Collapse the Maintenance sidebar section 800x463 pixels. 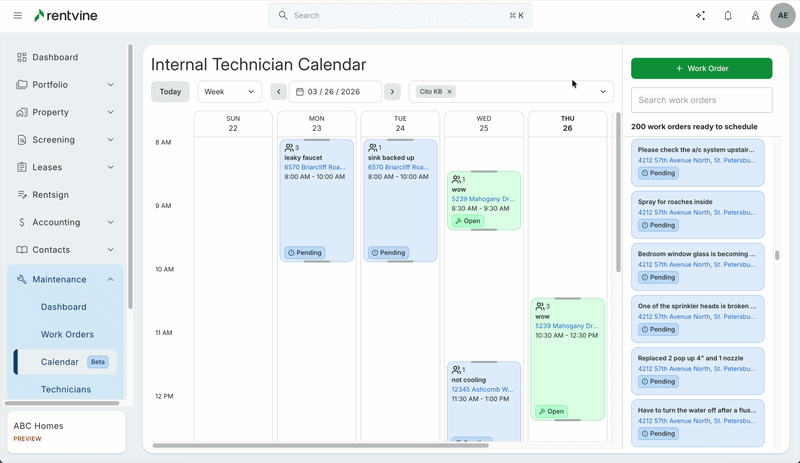(x=110, y=280)
